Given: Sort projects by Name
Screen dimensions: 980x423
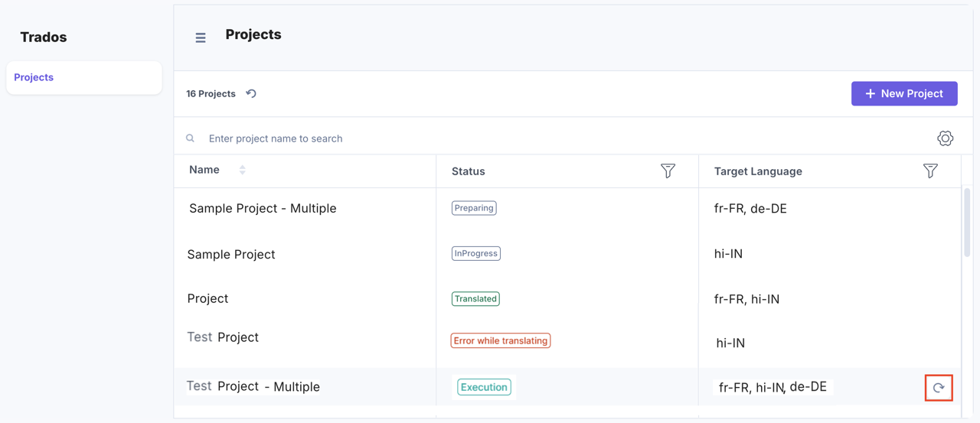Looking at the screenshot, I should pyautogui.click(x=243, y=170).
